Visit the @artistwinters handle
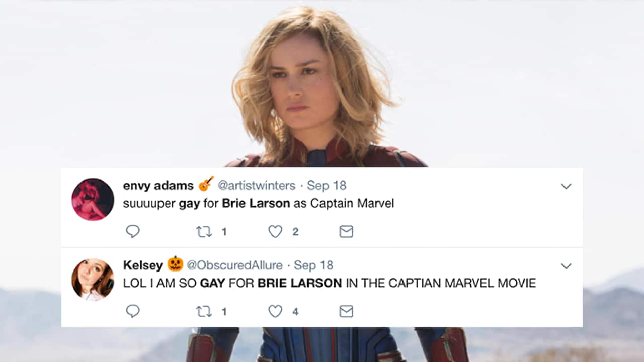 257,185
